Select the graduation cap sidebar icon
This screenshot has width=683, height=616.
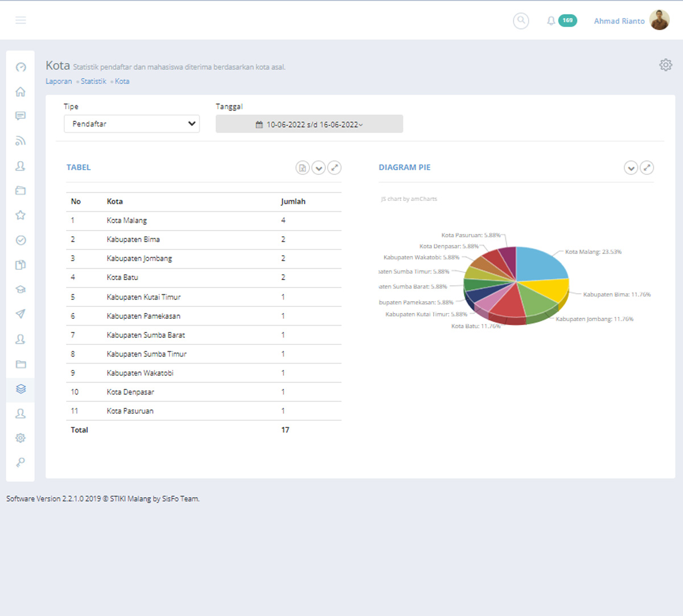[20, 289]
